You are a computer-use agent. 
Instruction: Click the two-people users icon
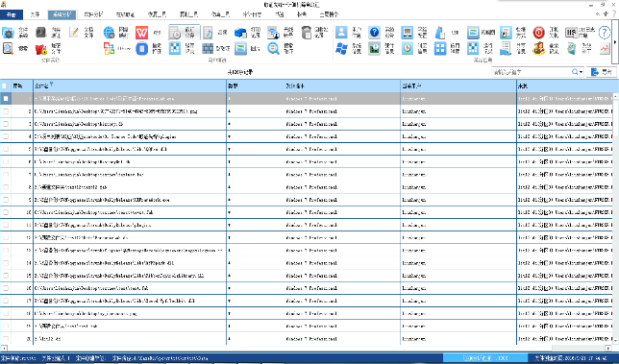[x=539, y=49]
